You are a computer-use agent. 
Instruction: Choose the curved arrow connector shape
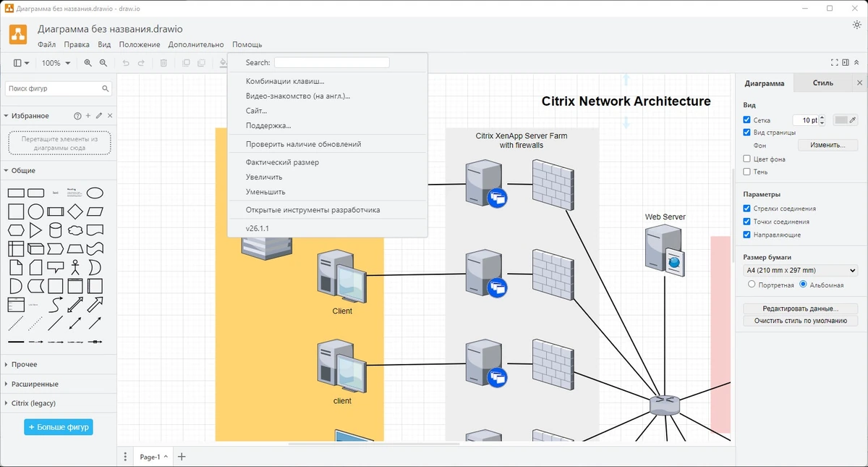point(55,306)
